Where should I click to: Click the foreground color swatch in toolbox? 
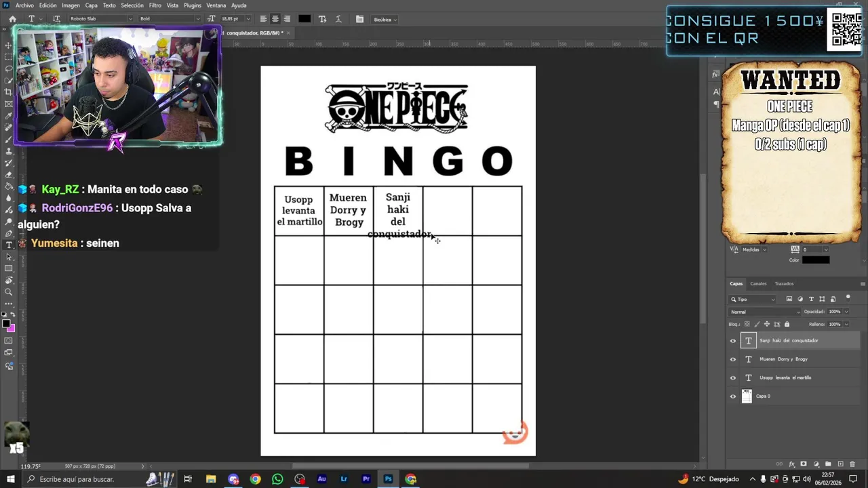[6, 323]
